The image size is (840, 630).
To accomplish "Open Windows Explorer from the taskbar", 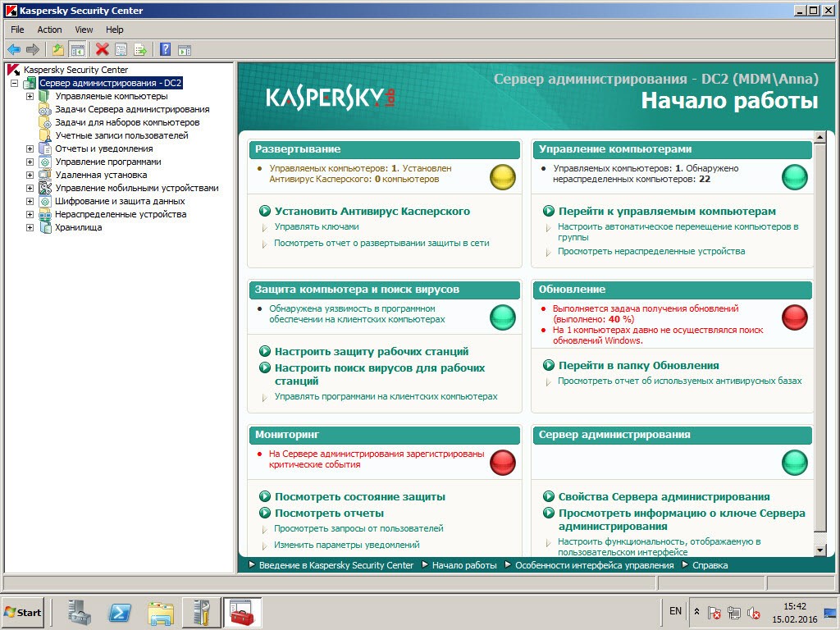I will (161, 612).
